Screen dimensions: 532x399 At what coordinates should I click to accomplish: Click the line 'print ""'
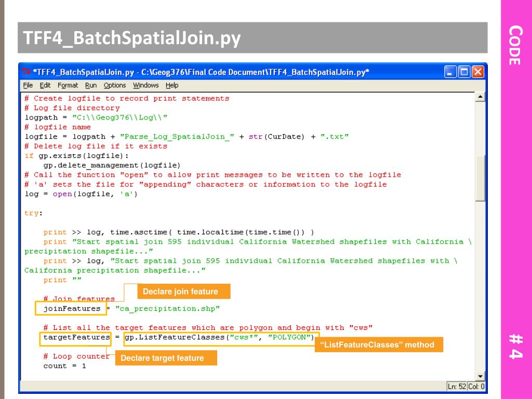[x=62, y=280]
